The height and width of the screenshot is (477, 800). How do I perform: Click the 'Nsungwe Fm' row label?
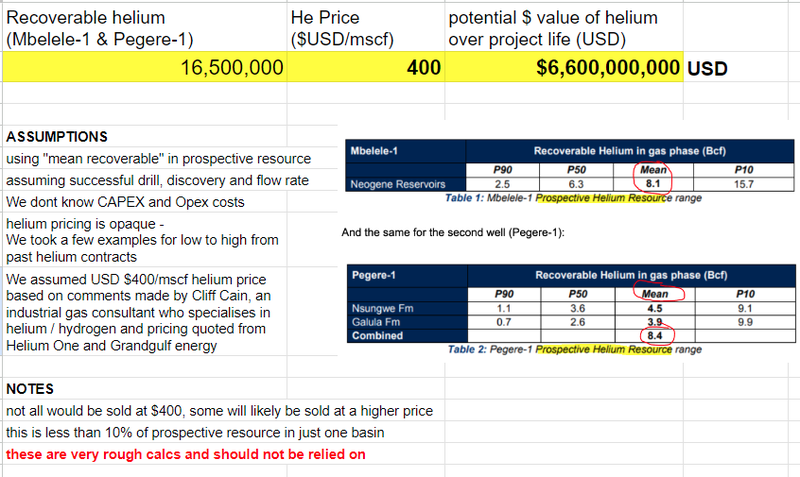(x=383, y=308)
